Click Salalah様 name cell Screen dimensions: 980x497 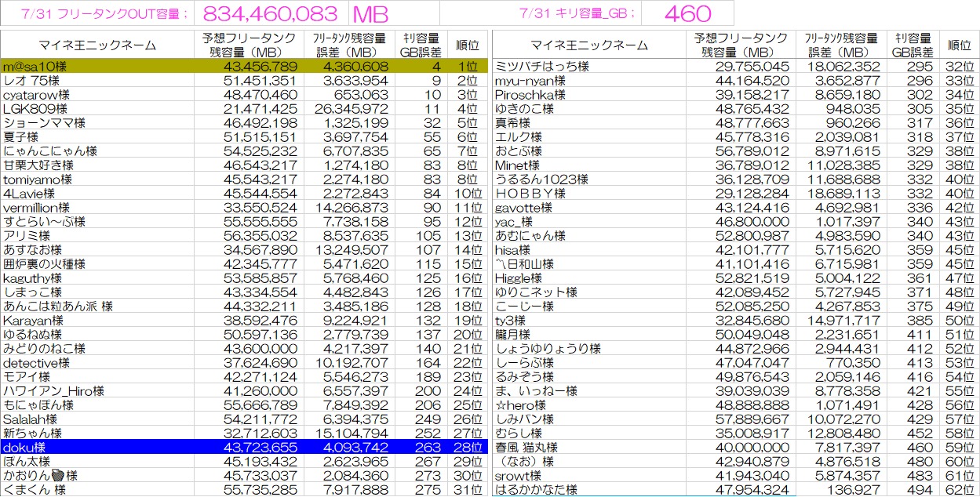97,419
